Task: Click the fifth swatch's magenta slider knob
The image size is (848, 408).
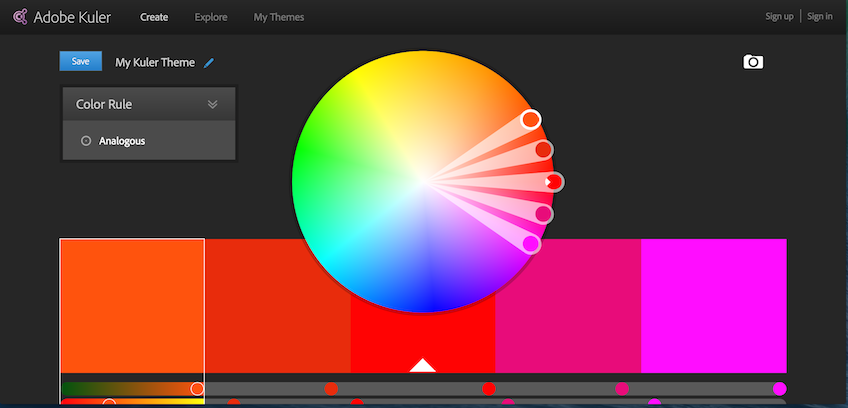Action: click(x=779, y=389)
